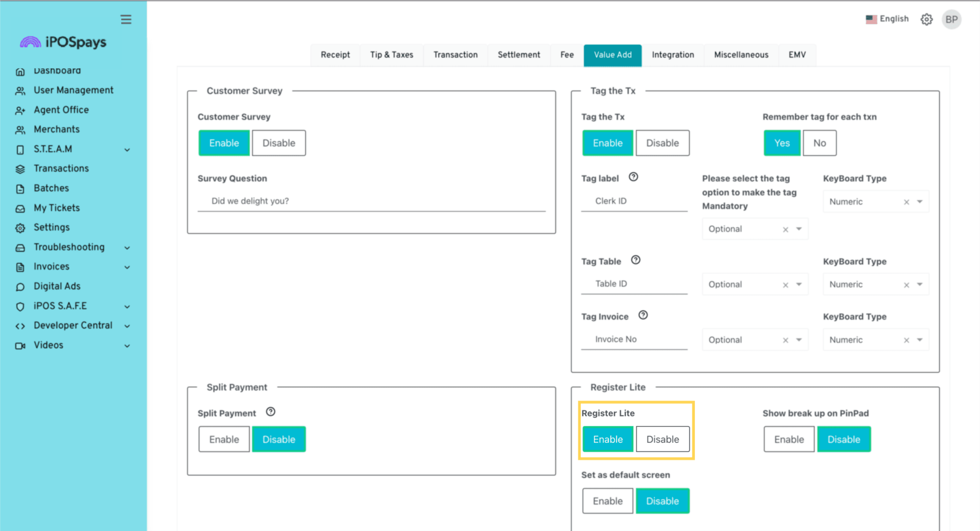Click the Survey Question text field

(x=371, y=201)
